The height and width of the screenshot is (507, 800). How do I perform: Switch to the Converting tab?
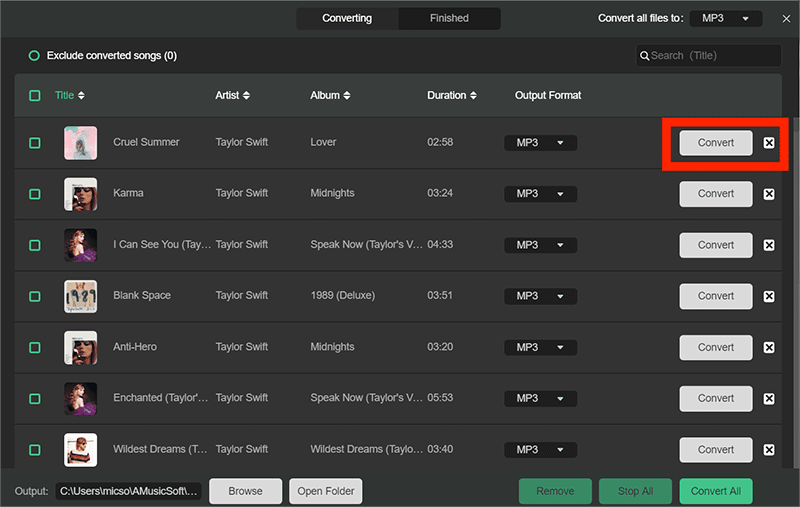tap(347, 18)
